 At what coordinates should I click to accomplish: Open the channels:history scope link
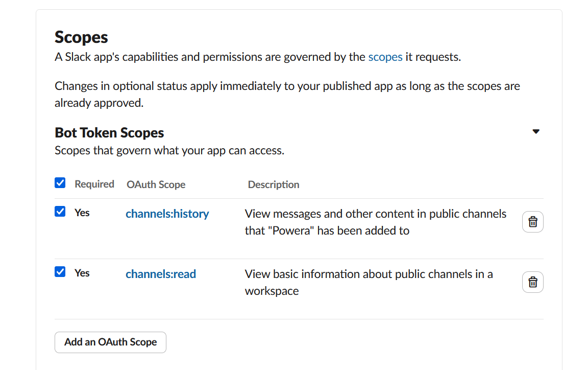pos(167,214)
